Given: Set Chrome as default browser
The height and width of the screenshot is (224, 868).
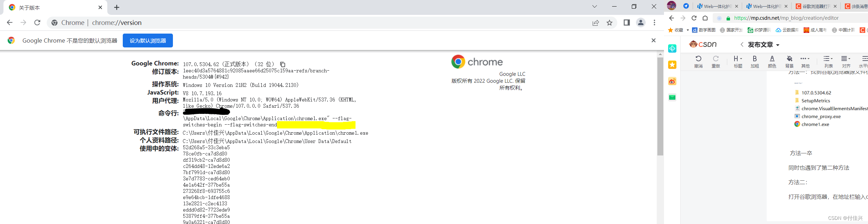Looking at the screenshot, I should (x=148, y=41).
